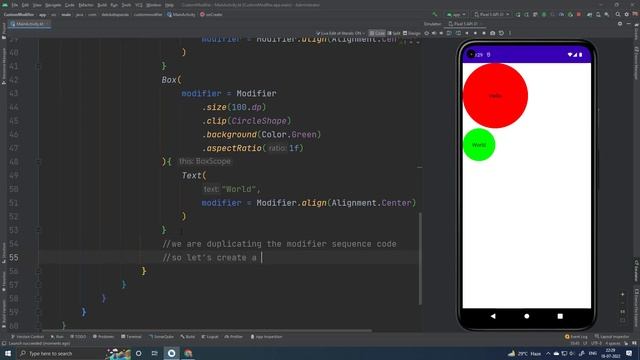
Task: Hide the Emulator panel with minimize icon
Action: [629, 24]
